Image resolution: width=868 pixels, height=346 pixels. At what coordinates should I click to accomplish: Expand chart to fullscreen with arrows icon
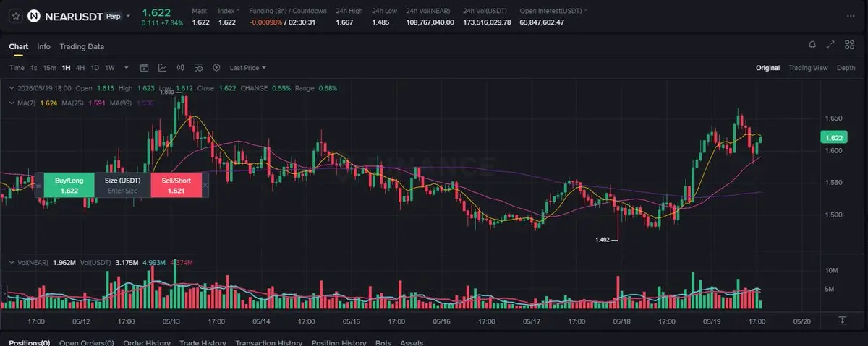[x=830, y=45]
